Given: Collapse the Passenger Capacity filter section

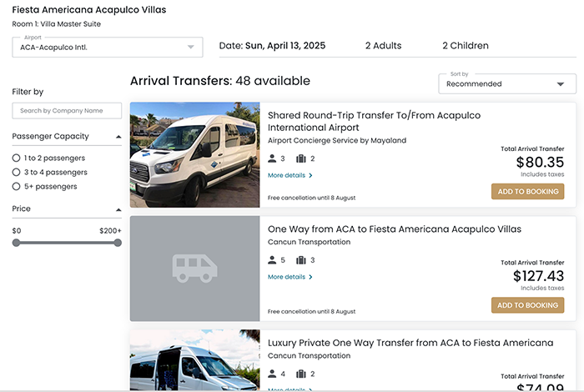Looking at the screenshot, I should pyautogui.click(x=118, y=137).
